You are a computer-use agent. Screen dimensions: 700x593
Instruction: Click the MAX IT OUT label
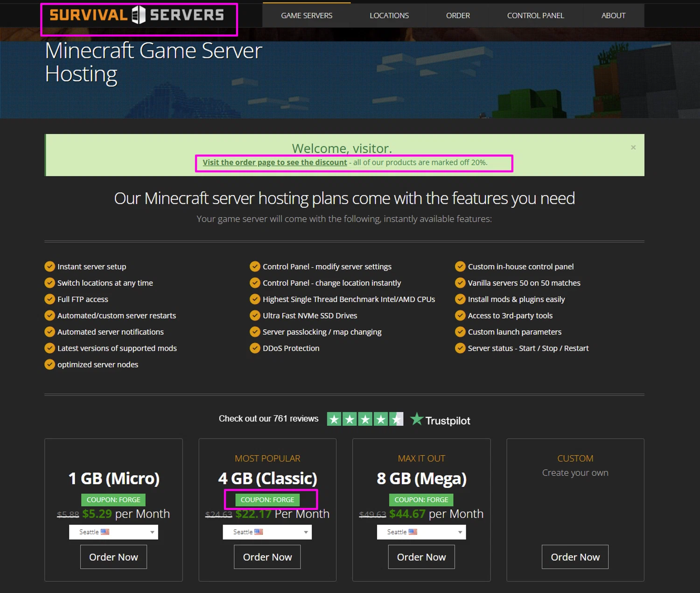click(421, 459)
